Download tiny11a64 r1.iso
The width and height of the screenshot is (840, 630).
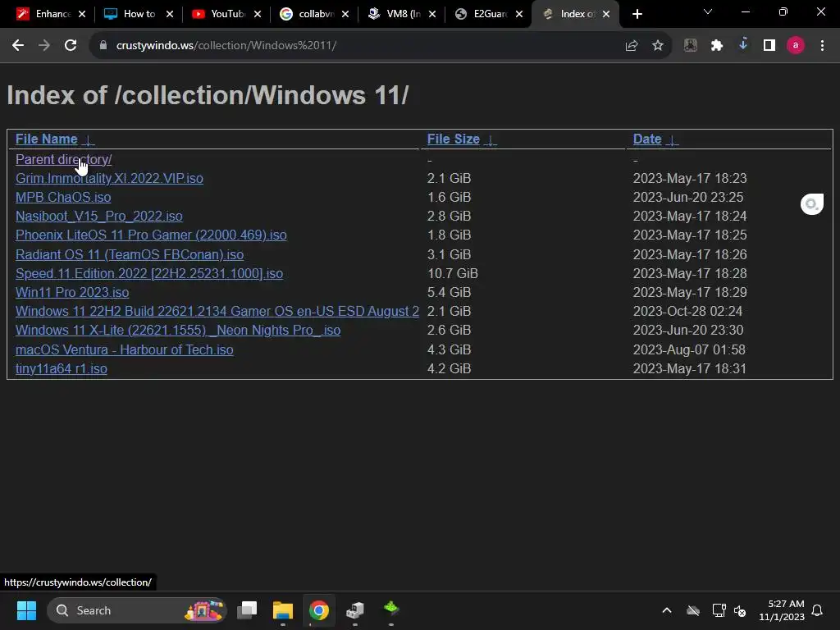[61, 369]
